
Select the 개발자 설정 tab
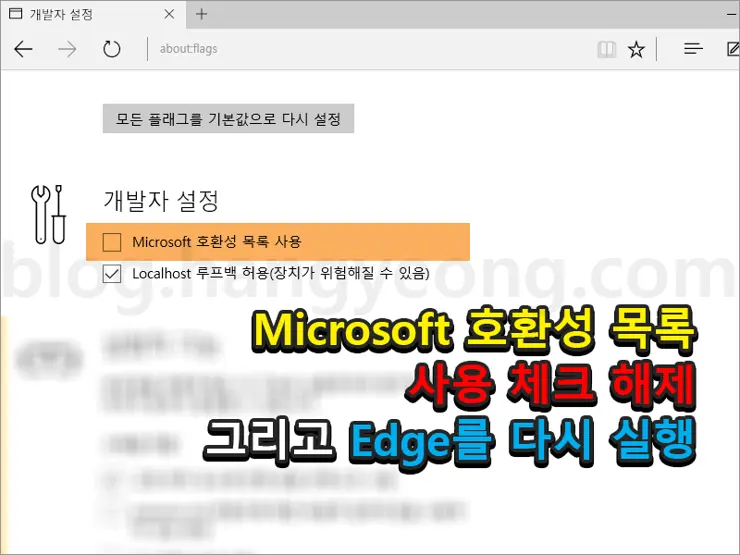pyautogui.click(x=93, y=14)
